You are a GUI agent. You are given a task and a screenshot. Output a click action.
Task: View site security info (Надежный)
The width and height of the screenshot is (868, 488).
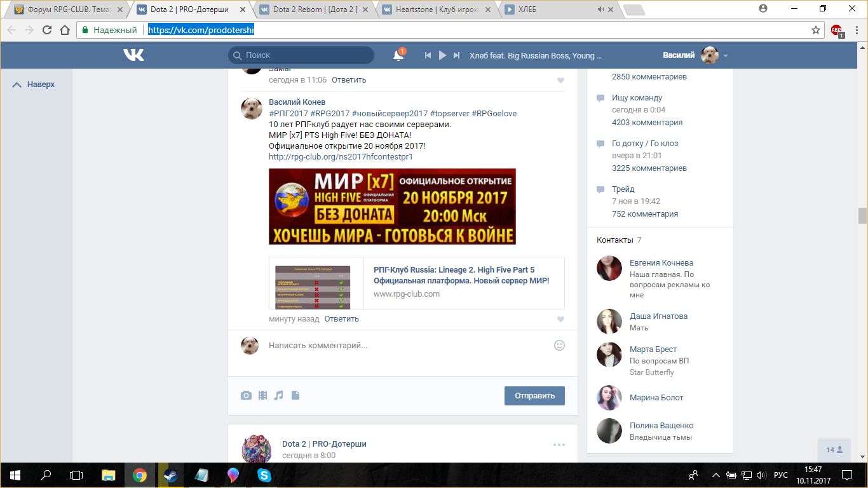(109, 30)
